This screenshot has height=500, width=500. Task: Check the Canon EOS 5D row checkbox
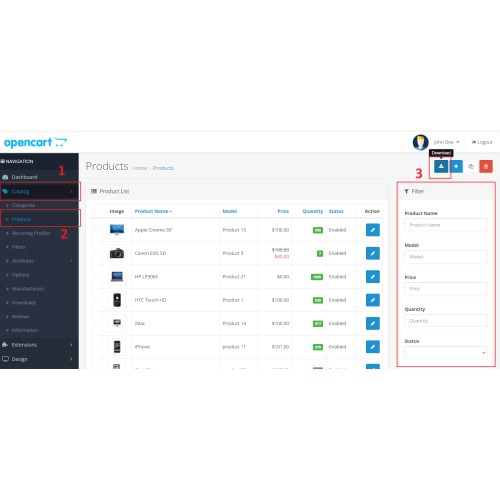pyautogui.click(x=97, y=253)
